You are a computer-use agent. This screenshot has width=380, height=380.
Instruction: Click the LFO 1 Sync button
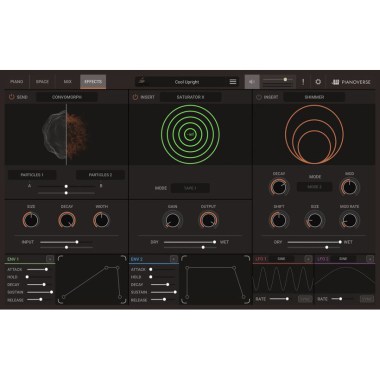click(305, 299)
